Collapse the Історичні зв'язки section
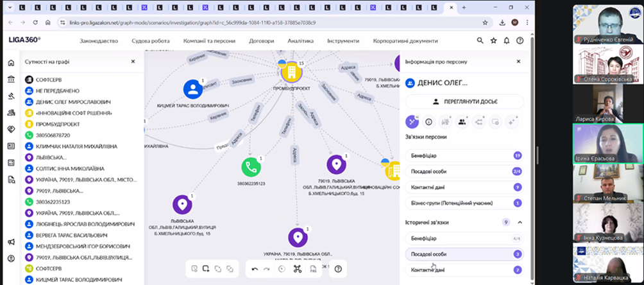 tap(520, 222)
